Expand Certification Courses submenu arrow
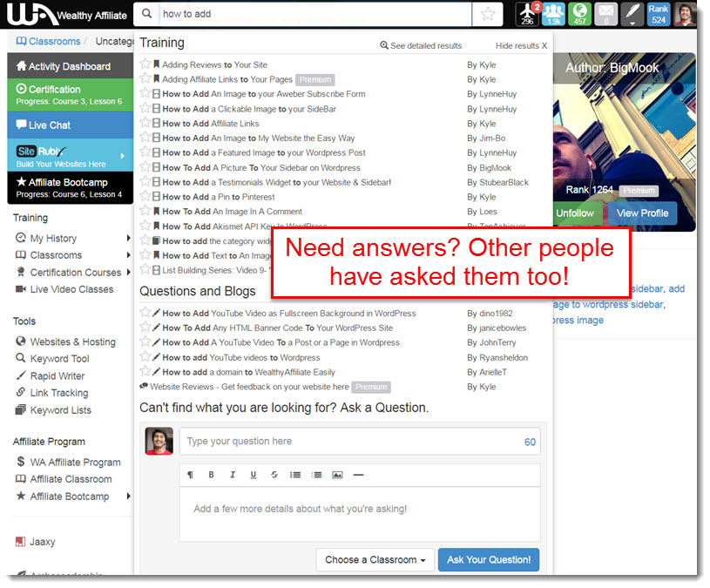The width and height of the screenshot is (710, 588). pos(128,273)
